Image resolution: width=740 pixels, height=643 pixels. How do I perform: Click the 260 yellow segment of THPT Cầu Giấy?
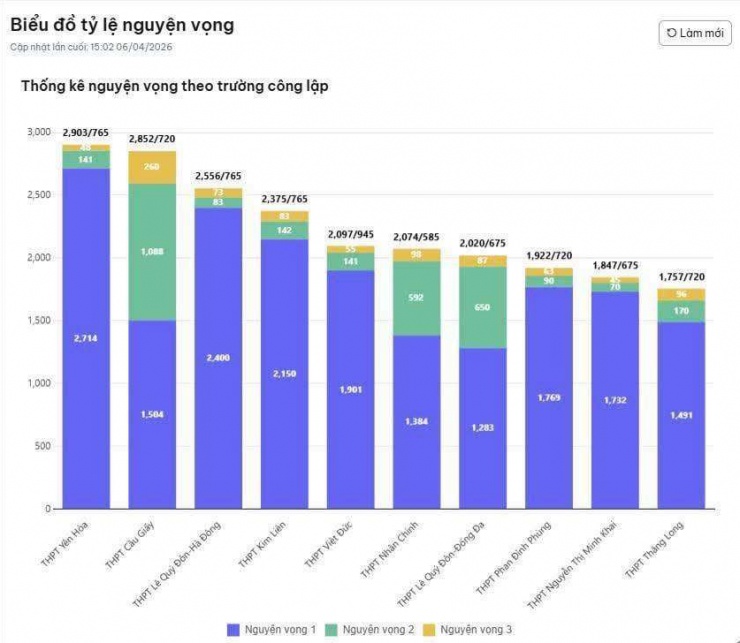[x=151, y=167]
